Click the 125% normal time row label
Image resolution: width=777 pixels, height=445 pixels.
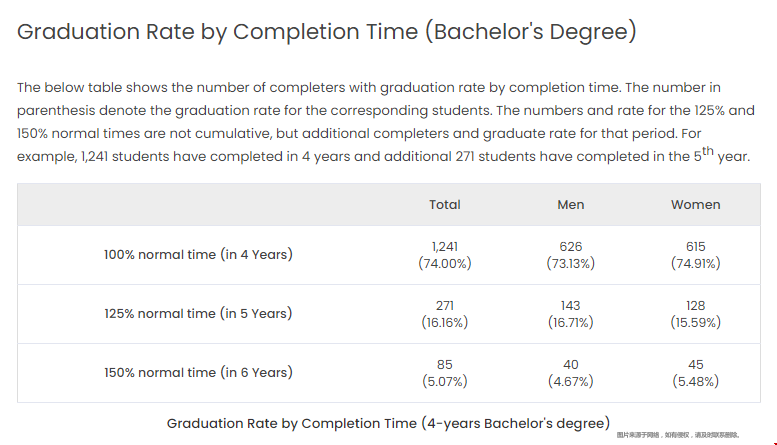point(198,314)
